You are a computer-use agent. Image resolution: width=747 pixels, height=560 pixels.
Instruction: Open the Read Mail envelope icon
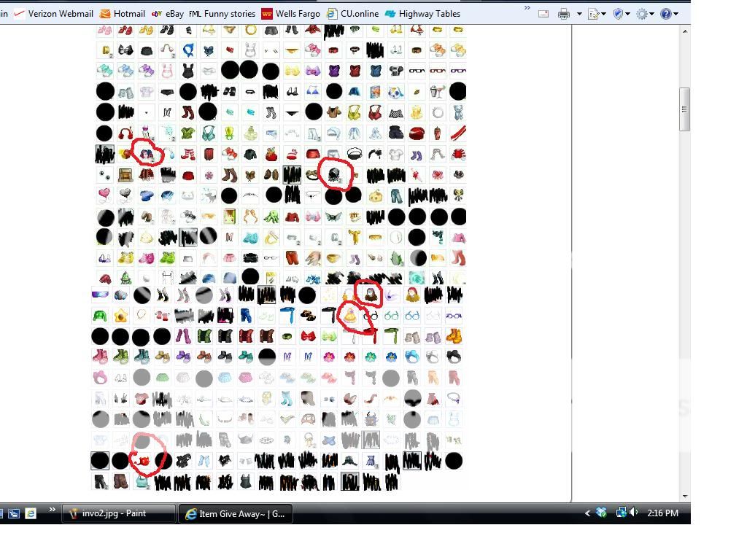(543, 13)
